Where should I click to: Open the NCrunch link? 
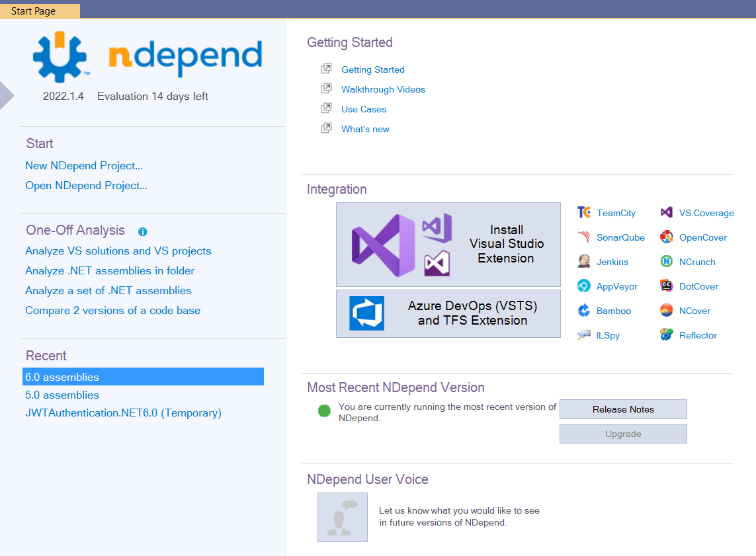[x=696, y=262]
